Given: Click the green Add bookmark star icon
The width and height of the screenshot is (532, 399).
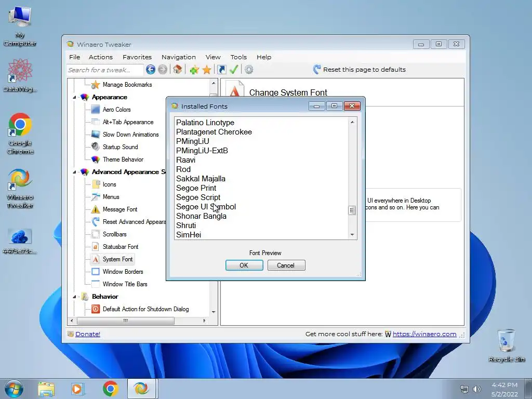Looking at the screenshot, I should (194, 70).
